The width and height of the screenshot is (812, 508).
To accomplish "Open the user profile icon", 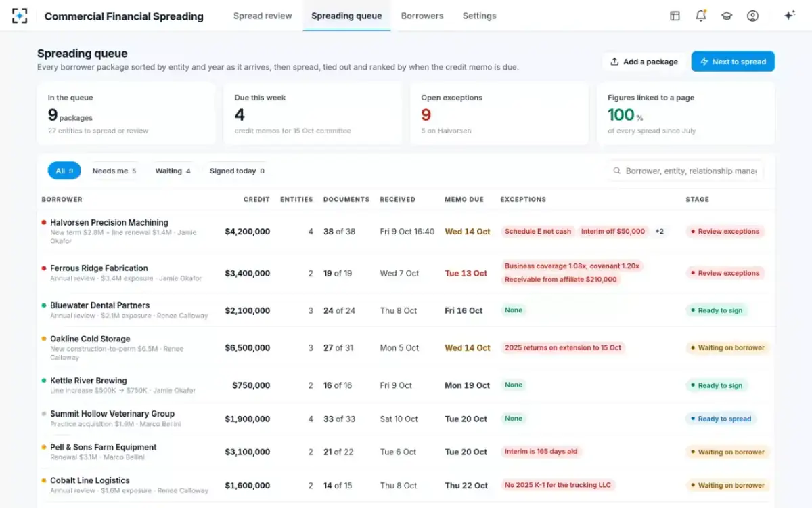I will click(752, 16).
